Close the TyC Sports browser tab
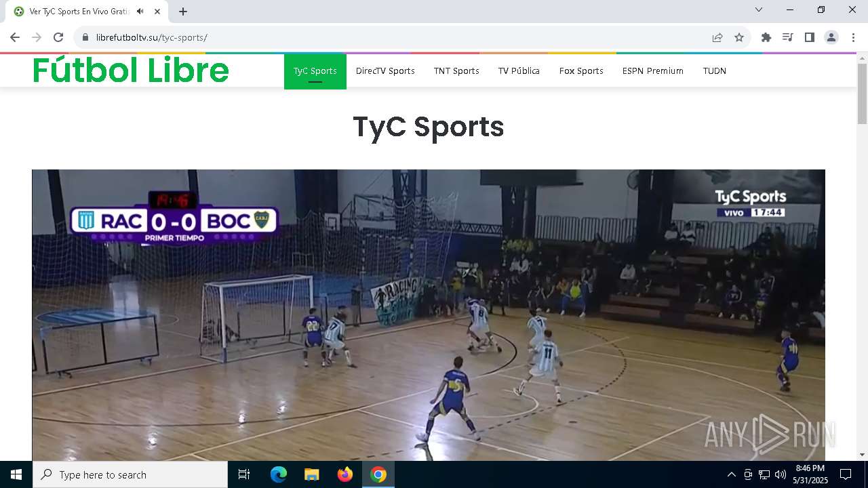Image resolution: width=868 pixels, height=488 pixels. [x=157, y=12]
